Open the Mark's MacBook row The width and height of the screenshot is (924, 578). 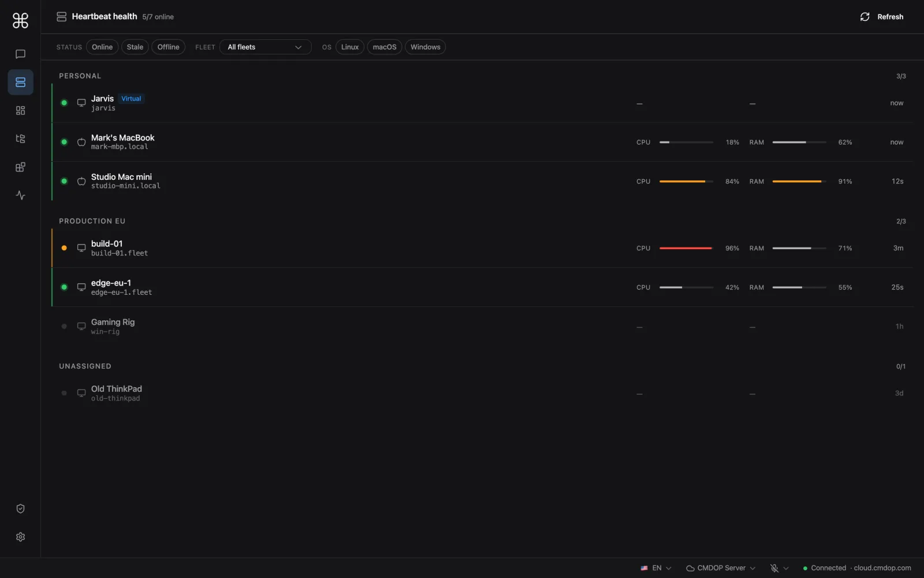click(x=482, y=142)
